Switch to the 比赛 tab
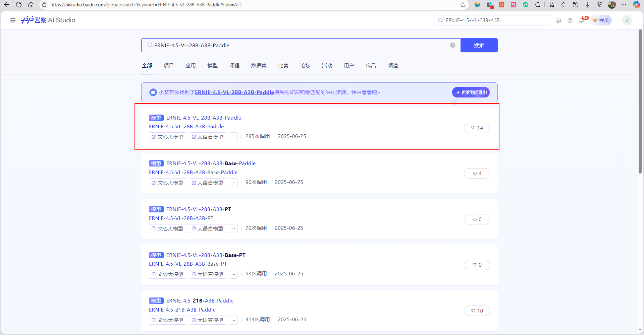This screenshot has height=335, width=644. pos(283,66)
